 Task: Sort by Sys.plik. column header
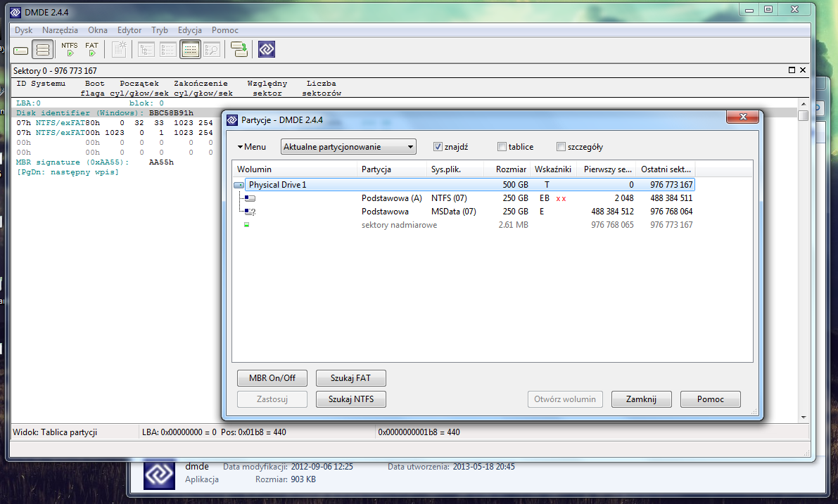[x=456, y=169]
